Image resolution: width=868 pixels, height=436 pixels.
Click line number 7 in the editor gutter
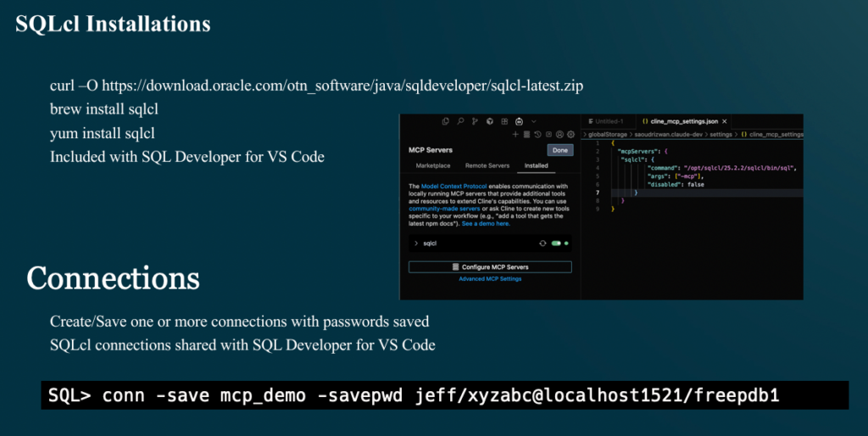click(598, 193)
